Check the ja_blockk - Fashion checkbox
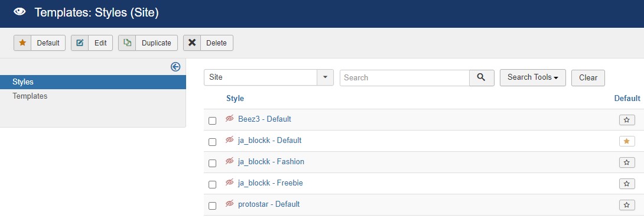This screenshot has height=218, width=644. (x=212, y=164)
